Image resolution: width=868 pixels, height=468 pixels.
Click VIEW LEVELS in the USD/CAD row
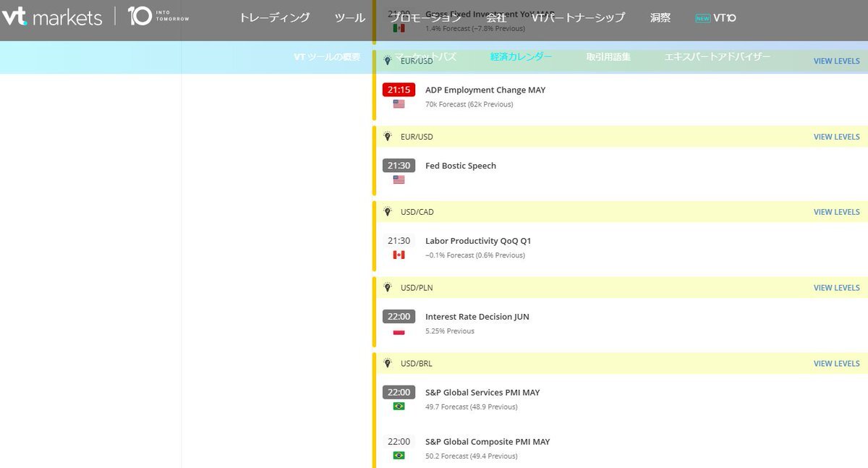tap(837, 212)
